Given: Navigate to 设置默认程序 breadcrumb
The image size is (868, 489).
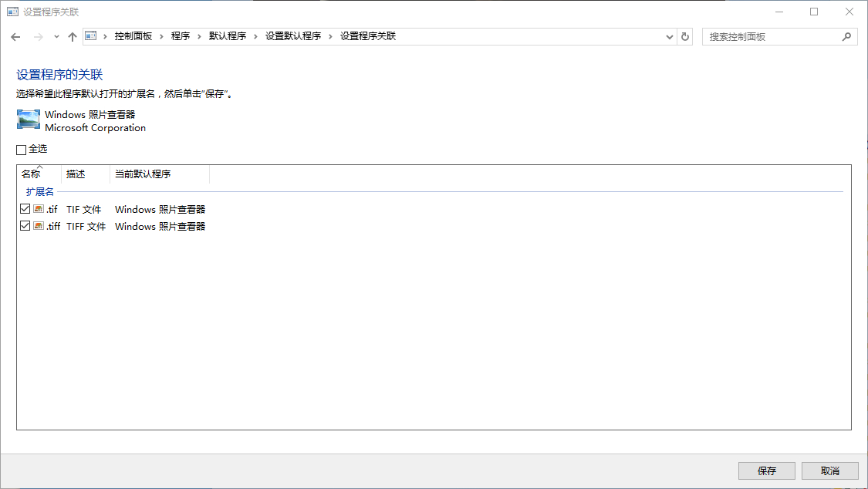Looking at the screenshot, I should coord(293,36).
